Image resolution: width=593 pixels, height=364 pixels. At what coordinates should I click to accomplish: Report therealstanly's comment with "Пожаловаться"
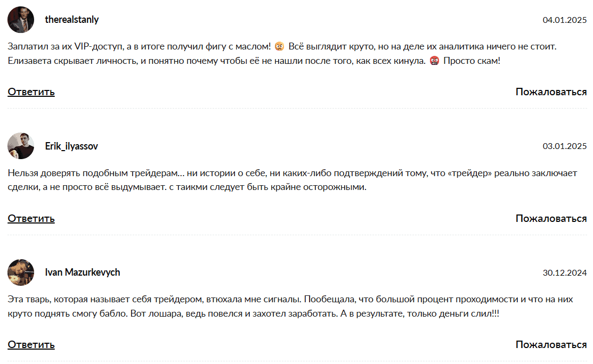click(551, 92)
